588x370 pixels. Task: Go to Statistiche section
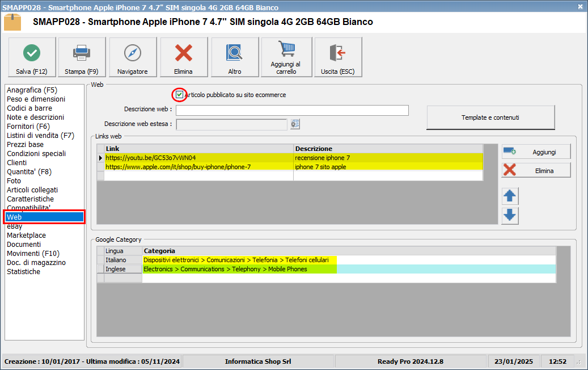[x=23, y=272]
